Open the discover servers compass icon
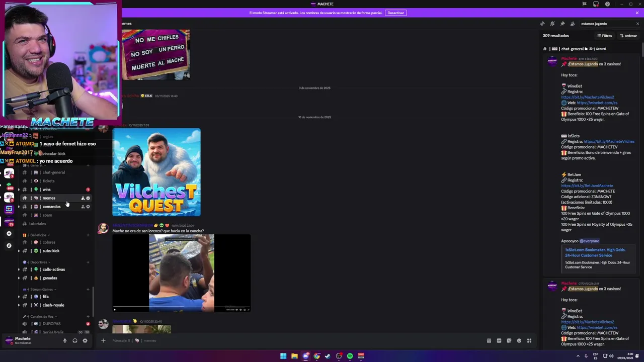Screen dimensions: 644x362 pos(9,246)
